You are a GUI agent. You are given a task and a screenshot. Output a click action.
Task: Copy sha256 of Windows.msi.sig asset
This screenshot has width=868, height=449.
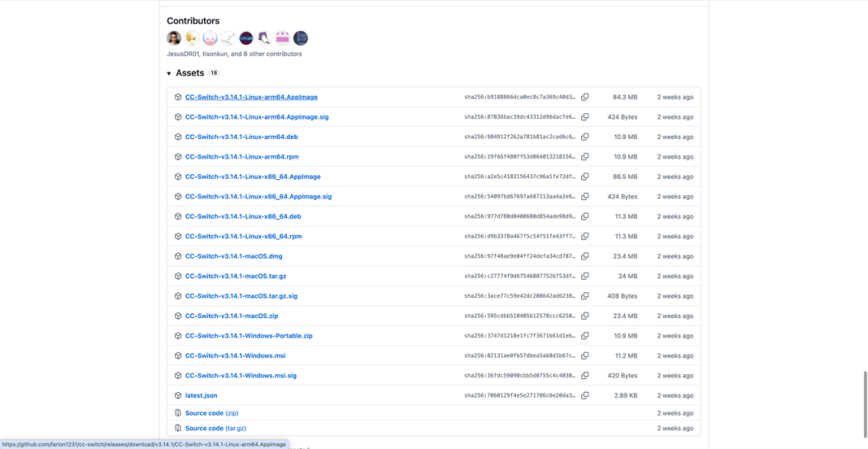(x=584, y=375)
